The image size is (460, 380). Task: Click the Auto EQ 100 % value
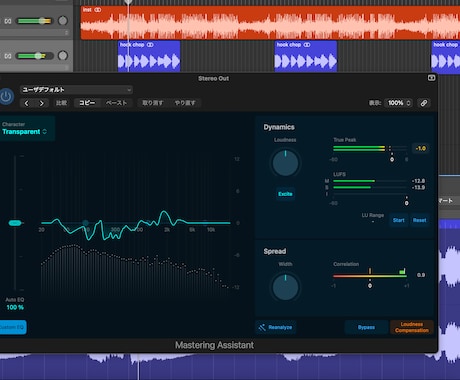coord(15,307)
